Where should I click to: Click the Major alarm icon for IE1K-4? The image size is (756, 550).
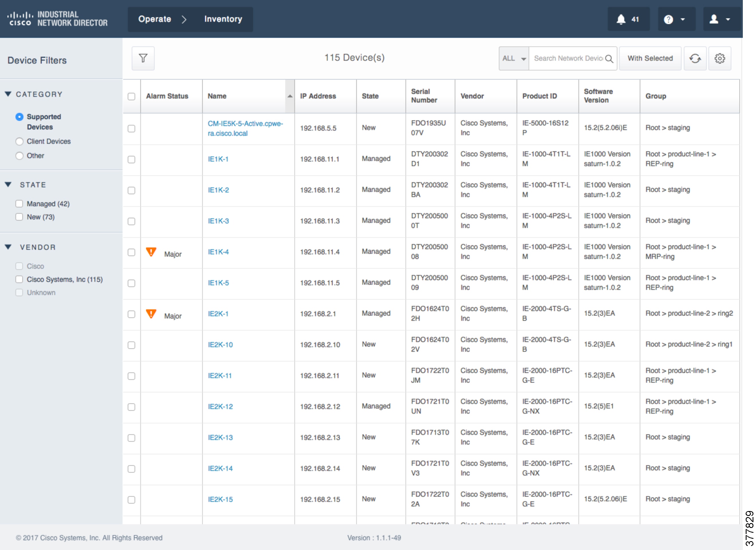click(x=151, y=252)
